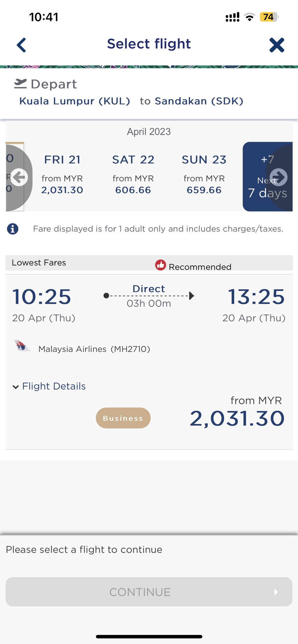The image size is (298, 644).
Task: Select the Lowest Fares sort tab
Action: point(39,263)
